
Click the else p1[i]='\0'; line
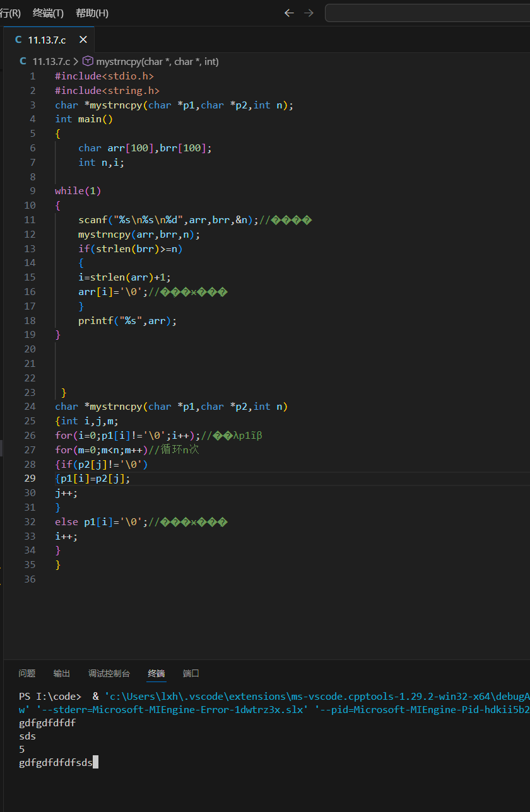pos(141,522)
